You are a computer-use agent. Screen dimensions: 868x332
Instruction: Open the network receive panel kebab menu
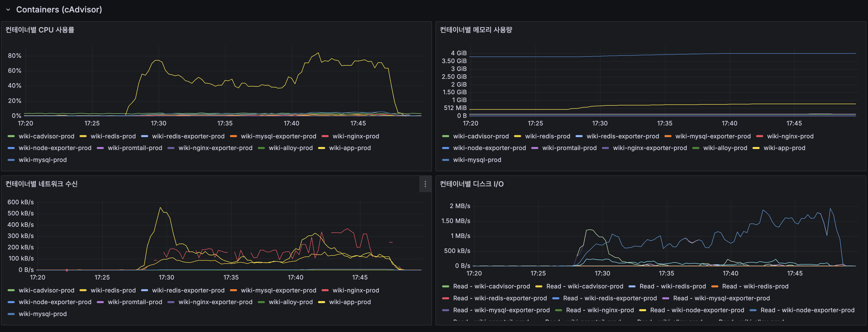tap(425, 184)
